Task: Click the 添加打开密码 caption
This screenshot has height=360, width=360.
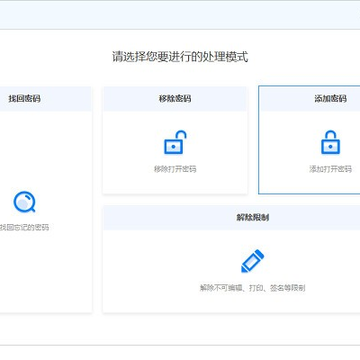Action: 330,169
